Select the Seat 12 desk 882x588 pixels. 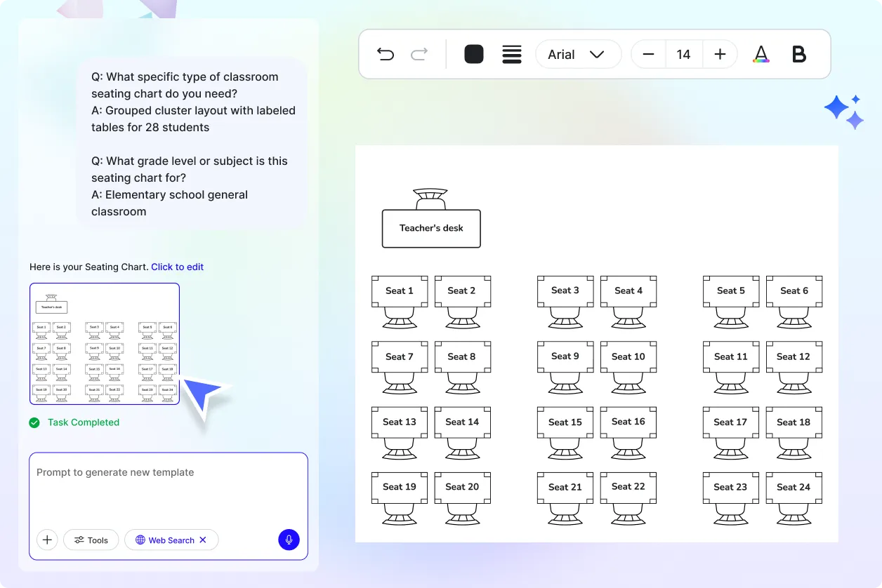click(794, 357)
